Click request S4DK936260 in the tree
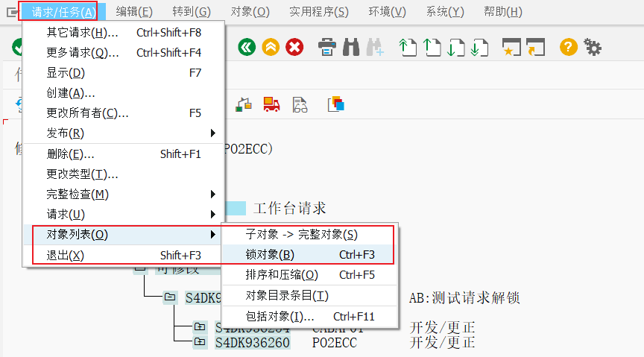This screenshot has width=644, height=357. coord(253,343)
